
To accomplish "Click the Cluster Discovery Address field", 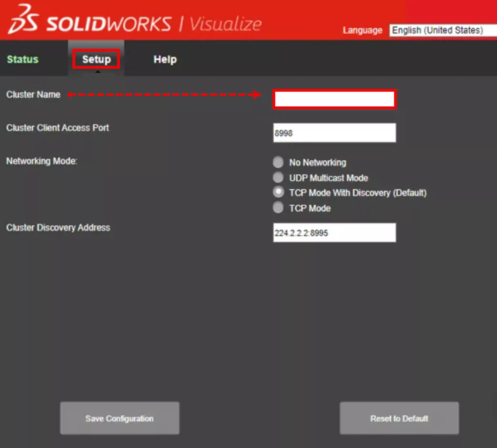I will [x=334, y=233].
